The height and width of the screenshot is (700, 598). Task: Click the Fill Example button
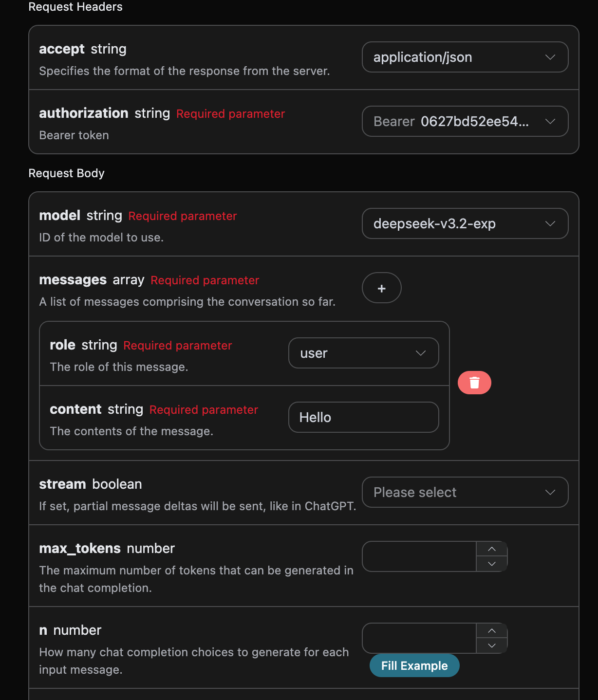tap(414, 665)
